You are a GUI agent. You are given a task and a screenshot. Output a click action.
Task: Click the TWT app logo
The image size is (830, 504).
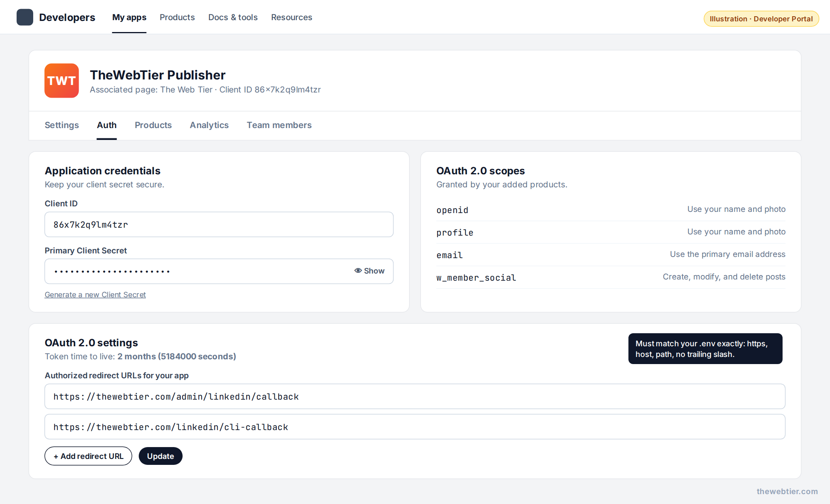(62, 81)
